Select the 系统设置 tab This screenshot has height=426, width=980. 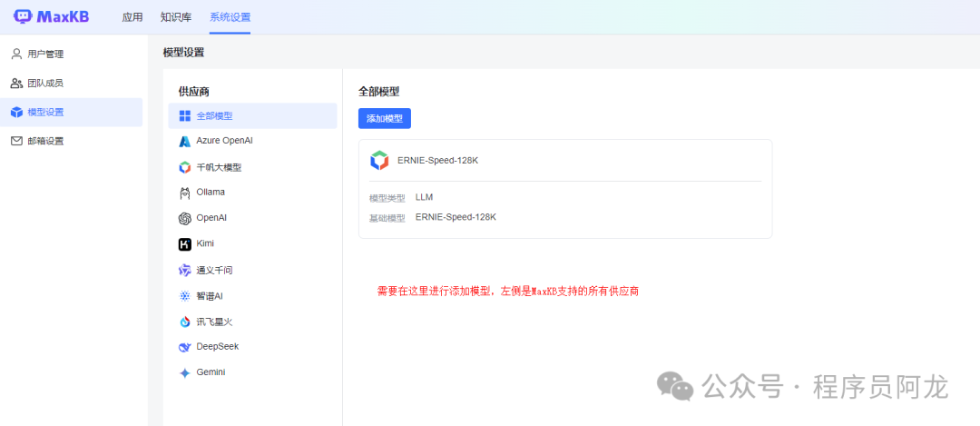point(230,17)
